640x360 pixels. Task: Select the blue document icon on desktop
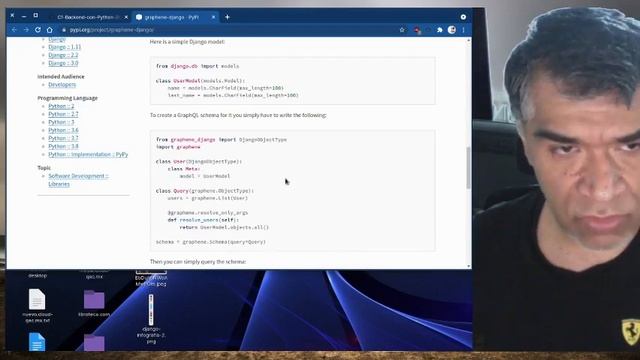[x=37, y=342]
